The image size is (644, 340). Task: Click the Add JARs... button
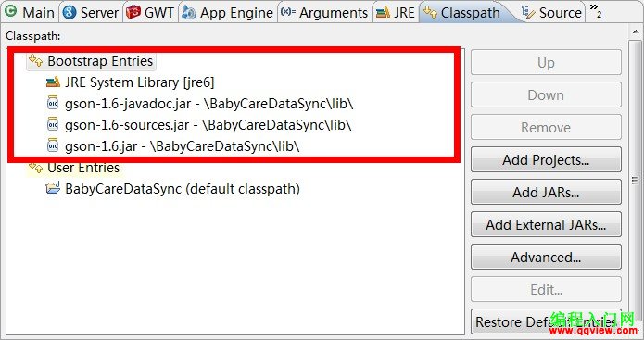(x=546, y=192)
